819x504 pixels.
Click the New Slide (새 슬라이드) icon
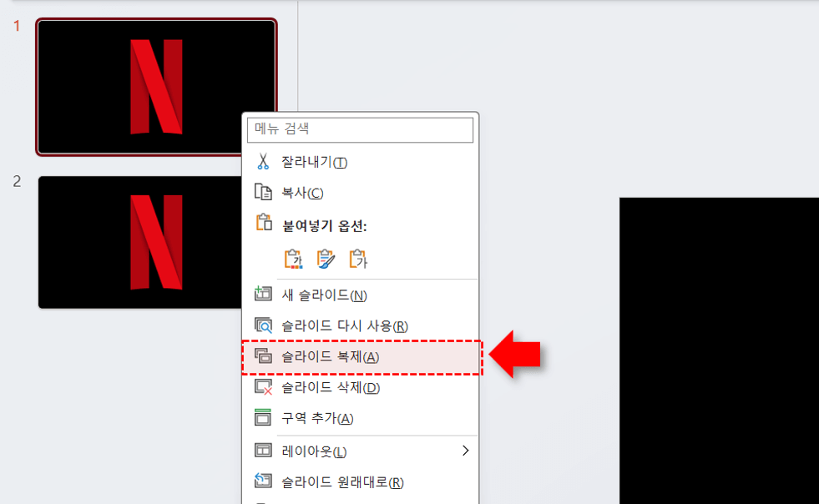tap(263, 295)
